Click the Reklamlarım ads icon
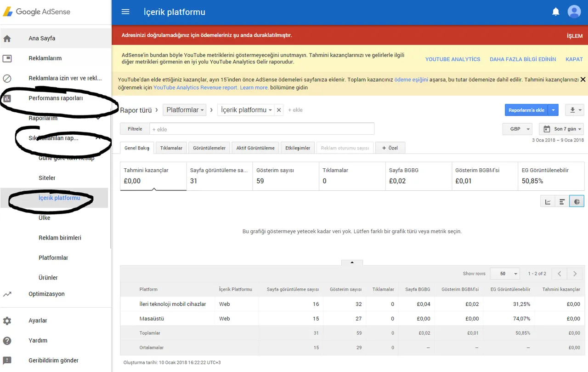The height and width of the screenshot is (372, 588). (x=7, y=58)
